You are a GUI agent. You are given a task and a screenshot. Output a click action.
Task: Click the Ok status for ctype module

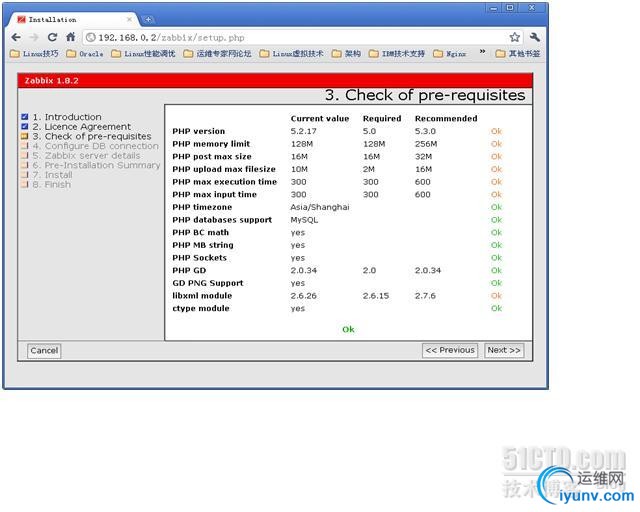pyautogui.click(x=496, y=308)
